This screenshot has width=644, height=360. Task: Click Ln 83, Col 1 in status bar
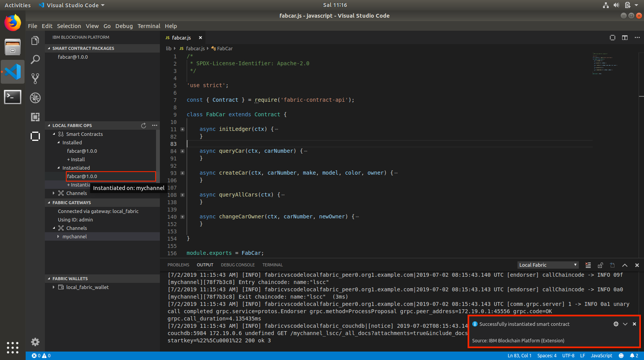(x=519, y=356)
